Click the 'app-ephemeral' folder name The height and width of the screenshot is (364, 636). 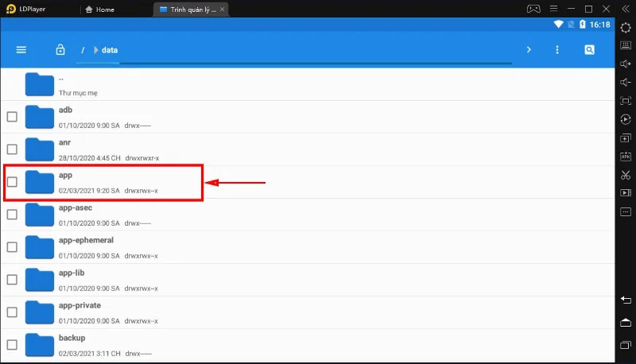click(x=86, y=240)
